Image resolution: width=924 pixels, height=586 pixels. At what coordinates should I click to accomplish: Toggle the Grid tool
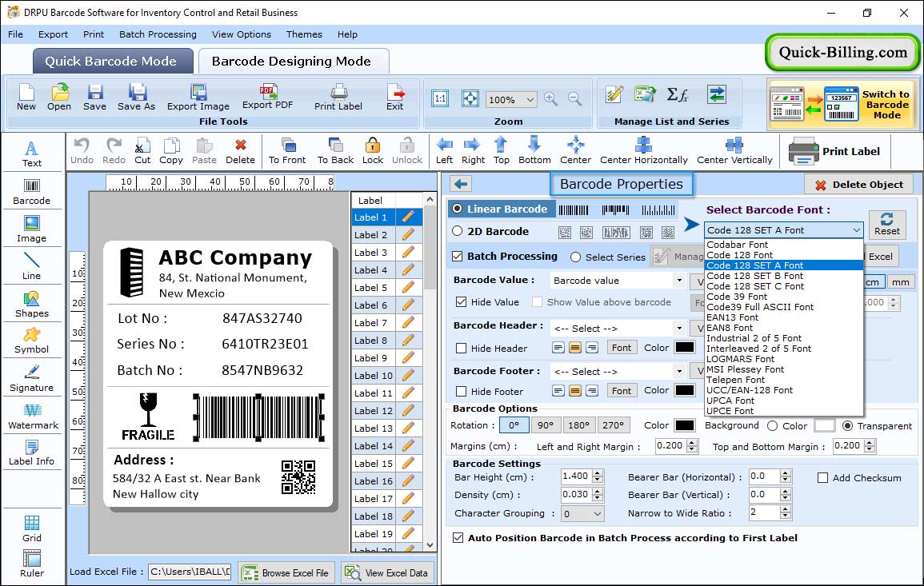(x=32, y=529)
